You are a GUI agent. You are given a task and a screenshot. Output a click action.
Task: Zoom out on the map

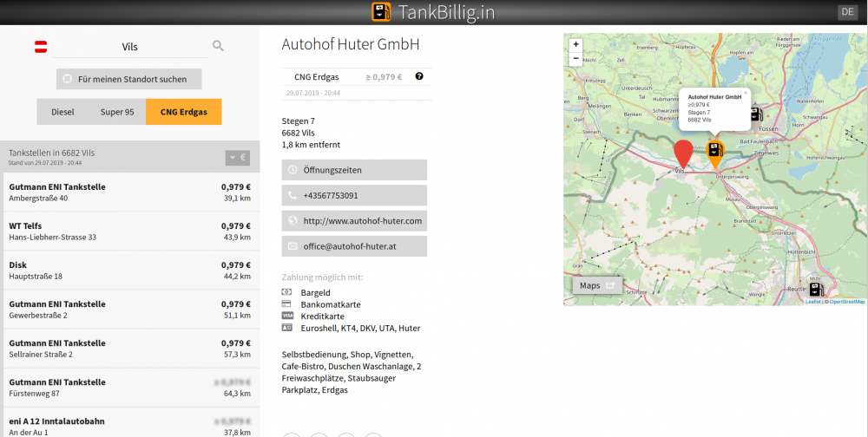[575, 59]
